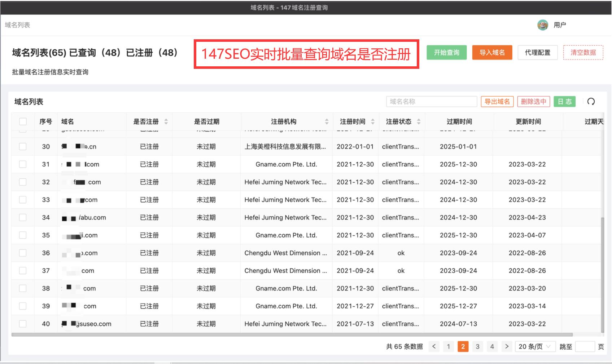Sort by 注册时间 column arrows
This screenshot has width=612, height=364.
pyautogui.click(x=373, y=122)
